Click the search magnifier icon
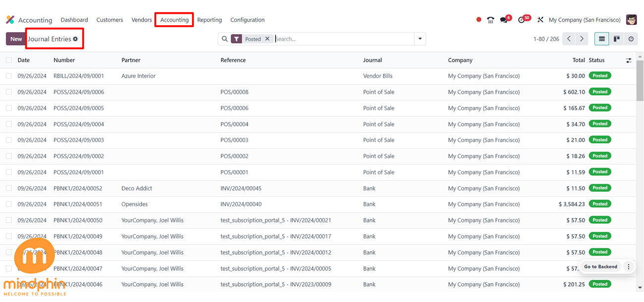 click(225, 39)
